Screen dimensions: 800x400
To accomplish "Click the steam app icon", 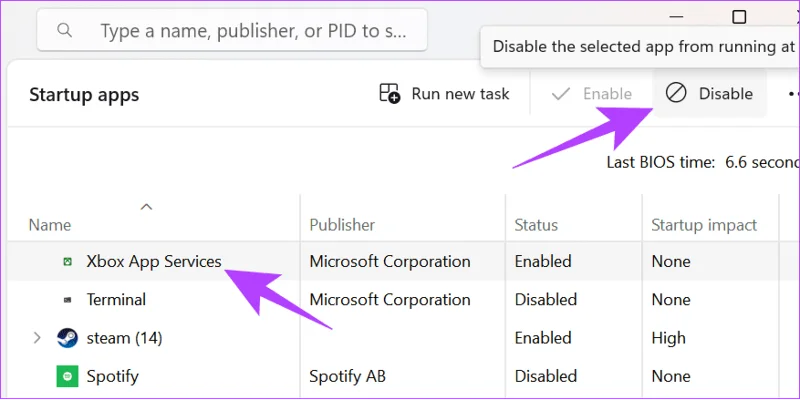I will (67, 338).
